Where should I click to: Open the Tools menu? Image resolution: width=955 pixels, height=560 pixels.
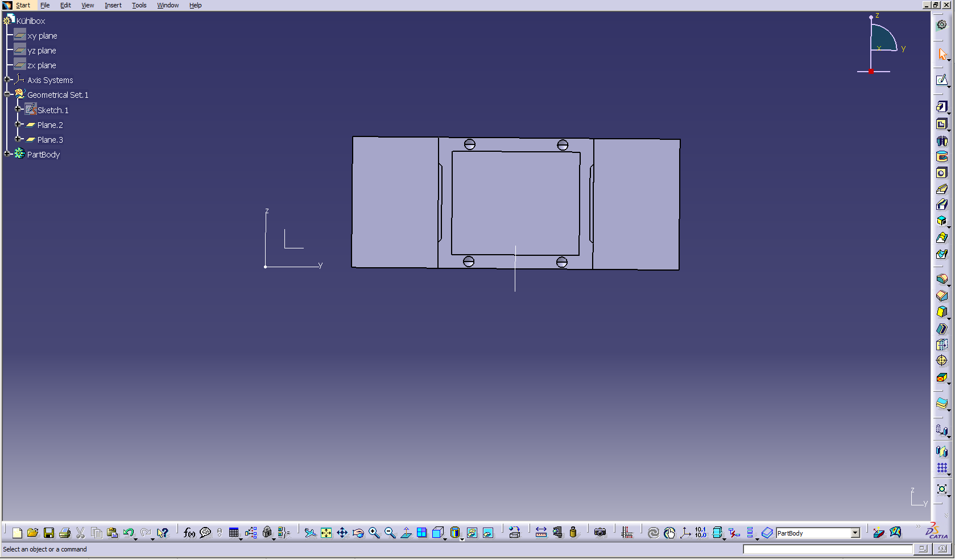(x=139, y=5)
